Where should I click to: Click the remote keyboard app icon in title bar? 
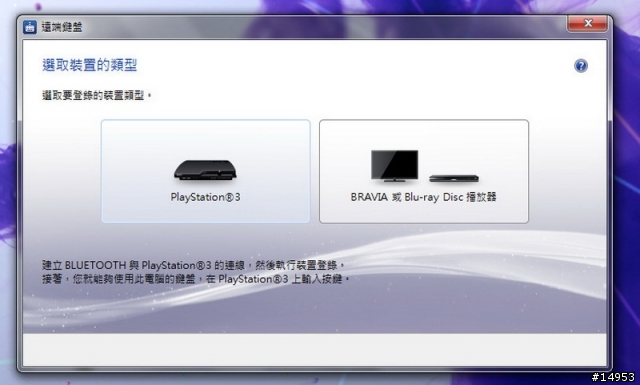pyautogui.click(x=30, y=27)
